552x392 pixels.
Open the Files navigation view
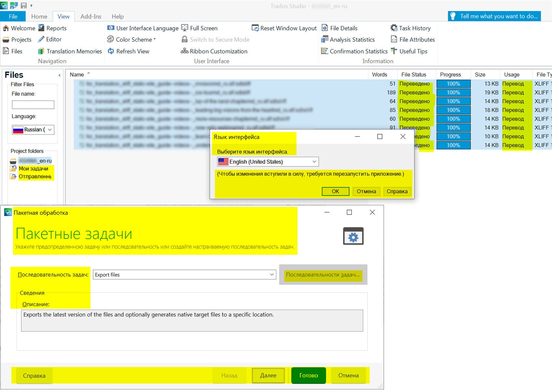[12, 51]
